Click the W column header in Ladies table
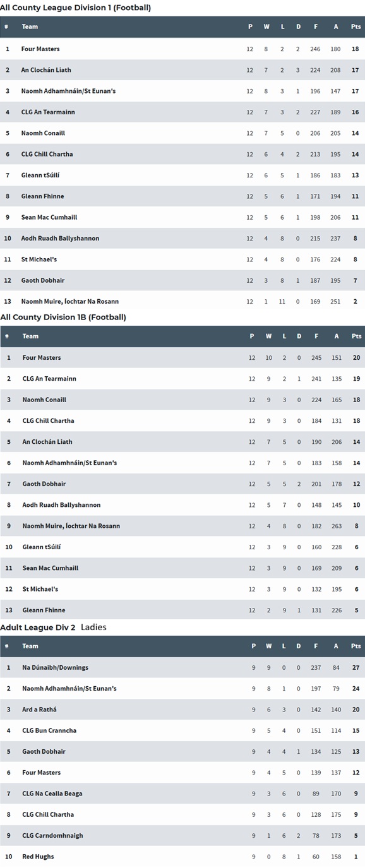 [268, 646]
